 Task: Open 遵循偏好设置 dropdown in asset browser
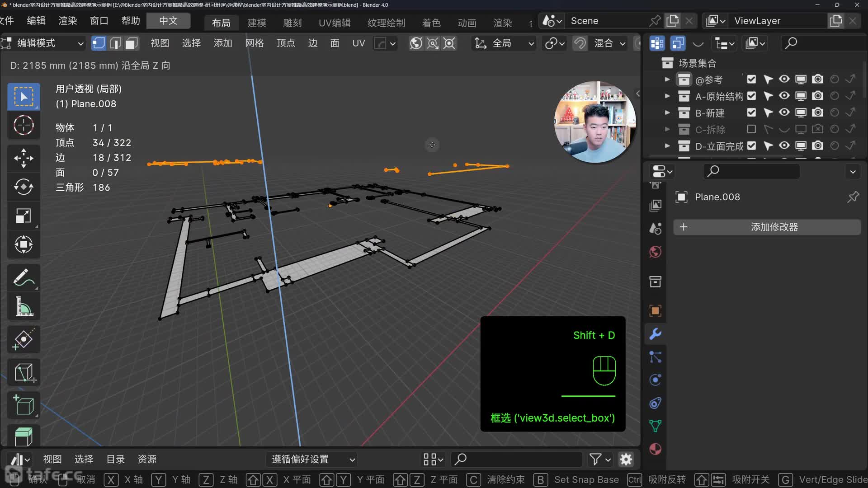[312, 460]
